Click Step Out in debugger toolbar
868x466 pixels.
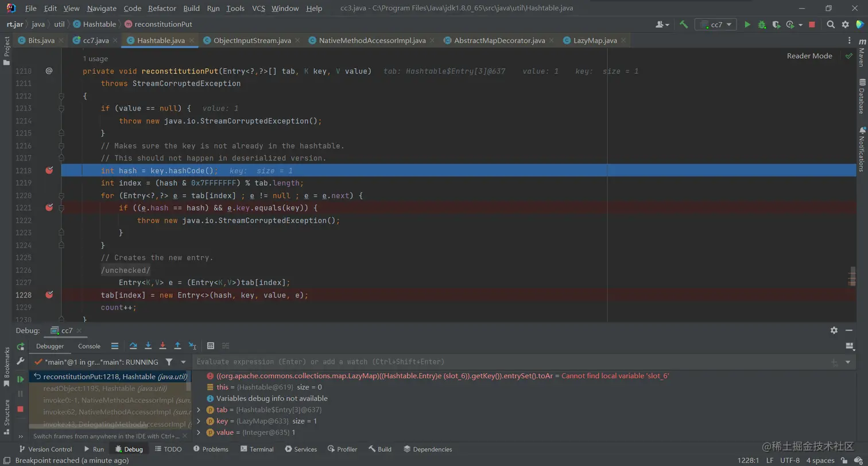[177, 346]
